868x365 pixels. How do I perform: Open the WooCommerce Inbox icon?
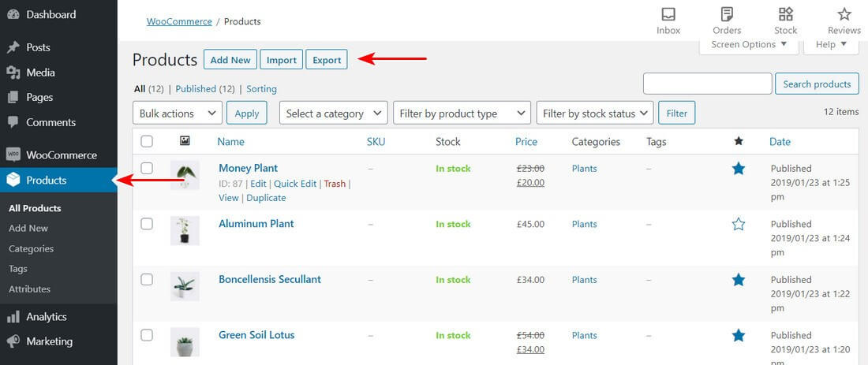[668, 14]
